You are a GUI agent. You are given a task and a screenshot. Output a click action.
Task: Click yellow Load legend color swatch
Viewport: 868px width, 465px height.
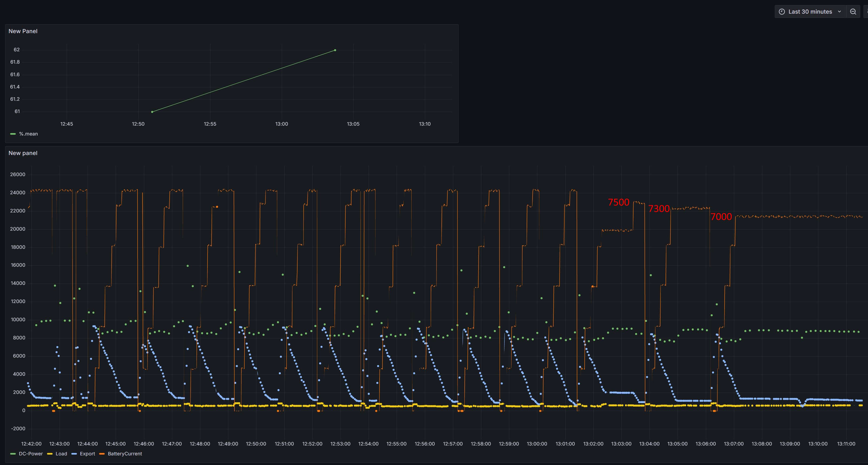pyautogui.click(x=49, y=454)
